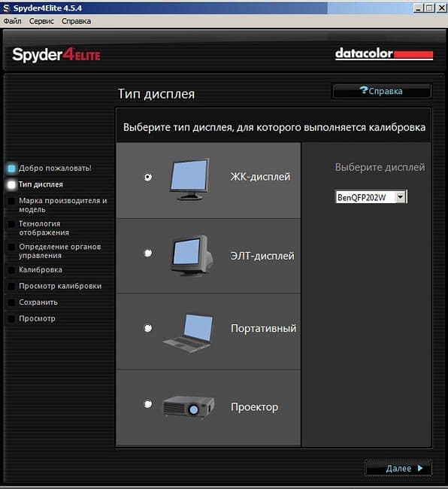Open the BenQFP202W display dropdown
The height and width of the screenshot is (489, 448).
(371, 197)
